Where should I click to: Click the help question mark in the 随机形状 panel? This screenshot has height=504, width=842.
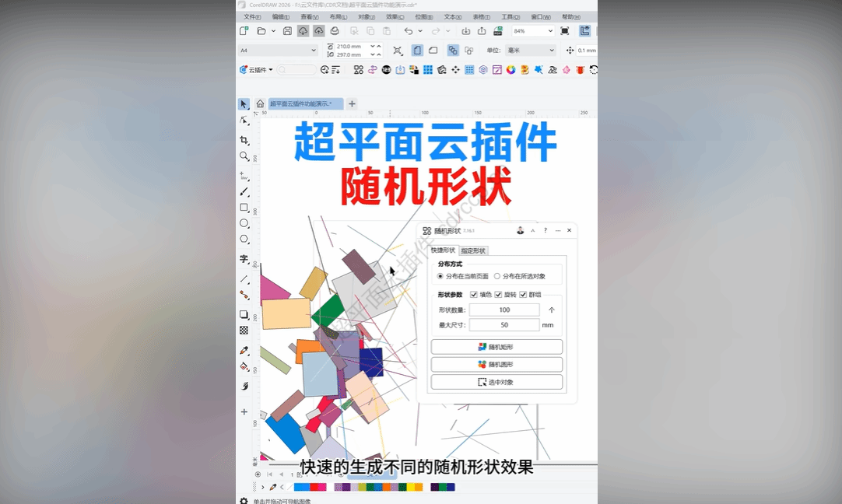545,231
